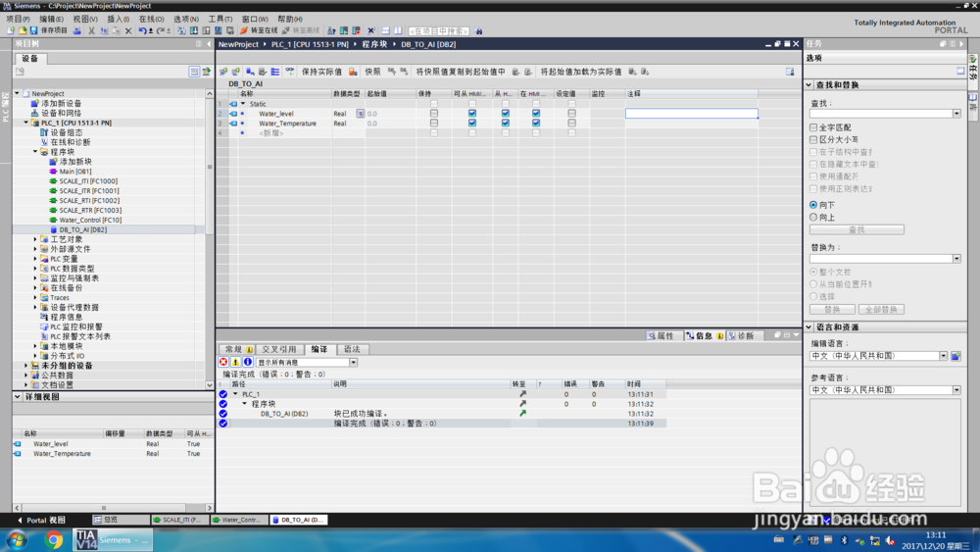This screenshot has height=552, width=980.
Task: Click the data type picker icon for Water_level
Action: (360, 114)
